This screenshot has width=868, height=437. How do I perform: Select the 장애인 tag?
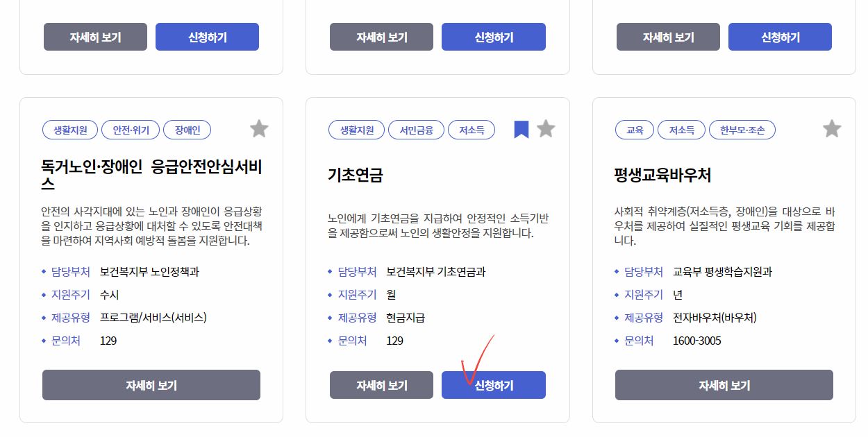187,129
